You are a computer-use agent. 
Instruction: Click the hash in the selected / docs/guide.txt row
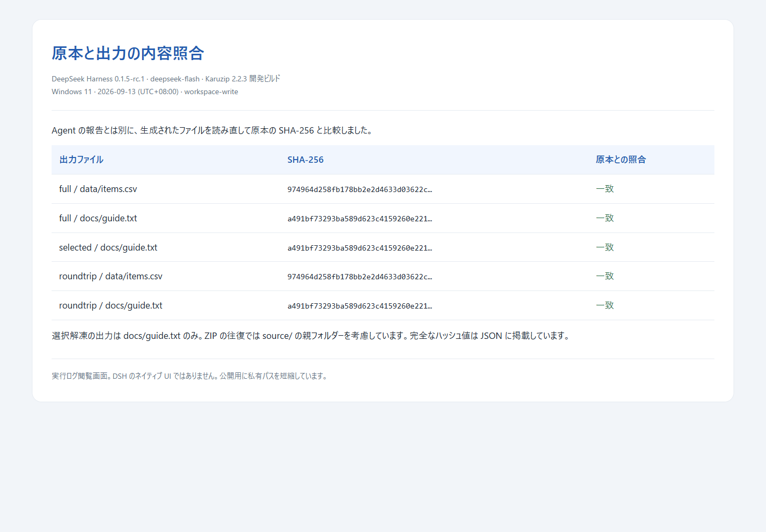(360, 248)
